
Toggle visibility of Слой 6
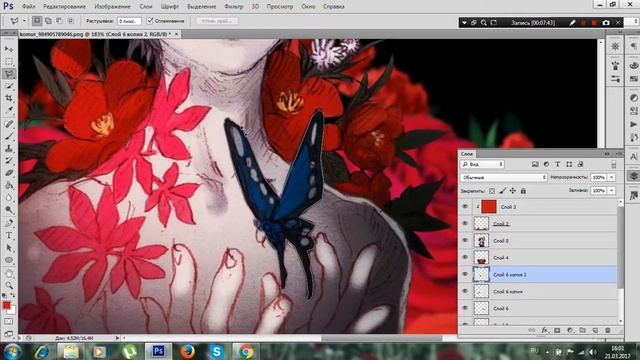coord(465,308)
